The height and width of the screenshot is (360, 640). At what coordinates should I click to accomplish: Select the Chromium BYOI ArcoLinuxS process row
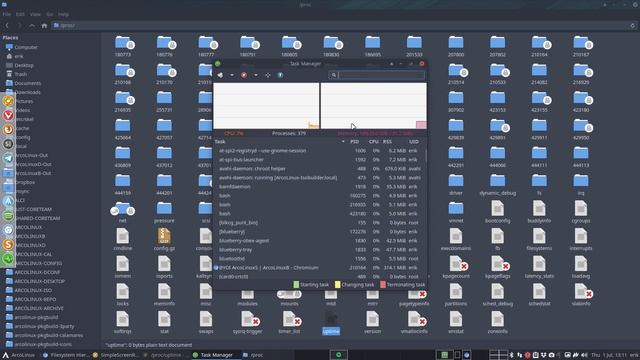pyautogui.click(x=319, y=267)
